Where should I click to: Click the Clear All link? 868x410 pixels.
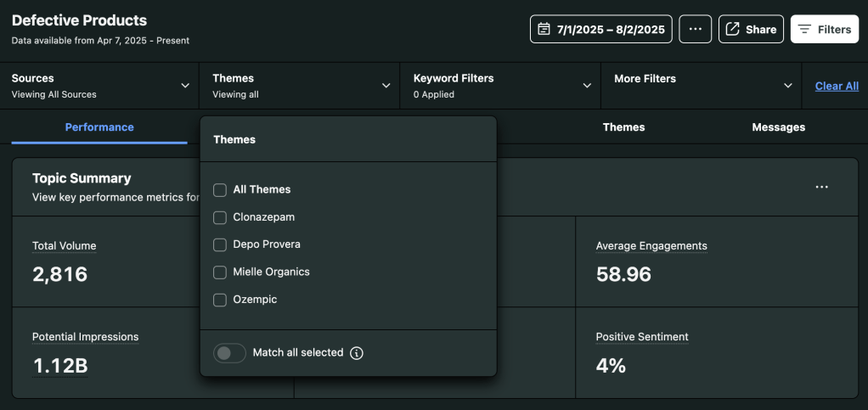click(x=837, y=86)
